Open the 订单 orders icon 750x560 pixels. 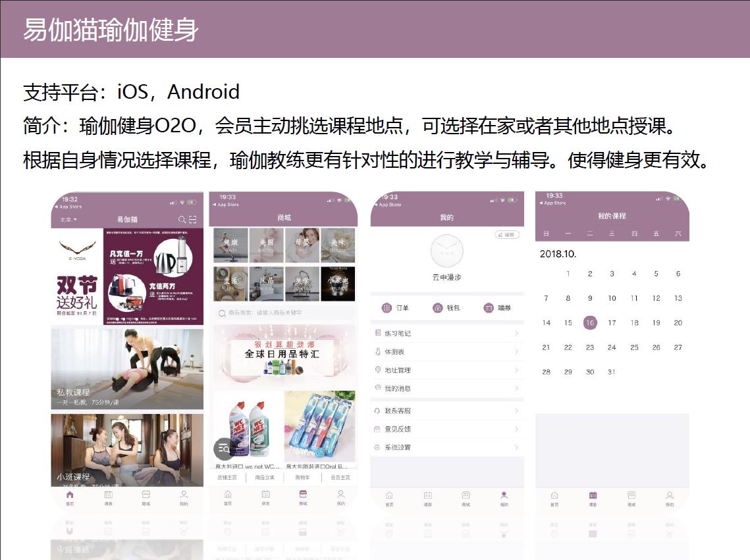click(x=387, y=308)
